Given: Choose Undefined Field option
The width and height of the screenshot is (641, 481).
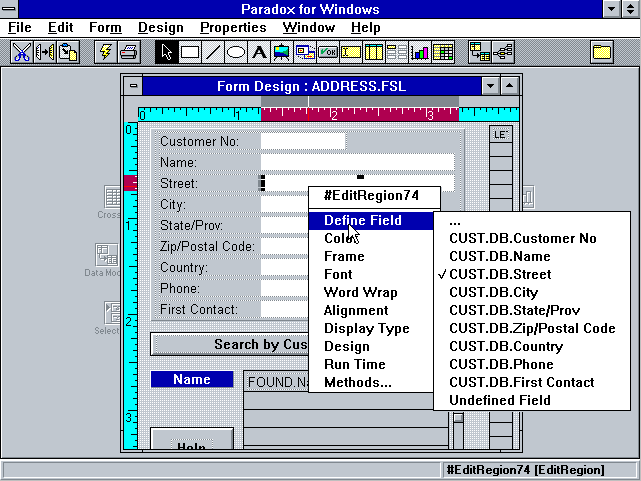Looking at the screenshot, I should (532, 400).
